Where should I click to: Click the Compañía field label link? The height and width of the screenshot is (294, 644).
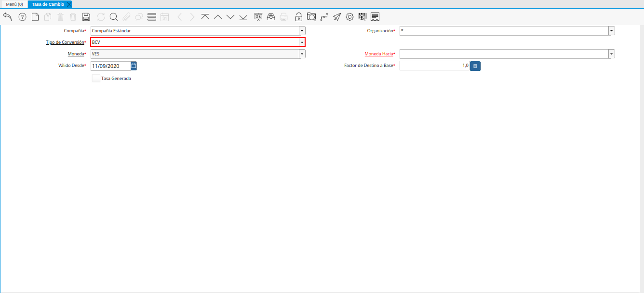[74, 31]
